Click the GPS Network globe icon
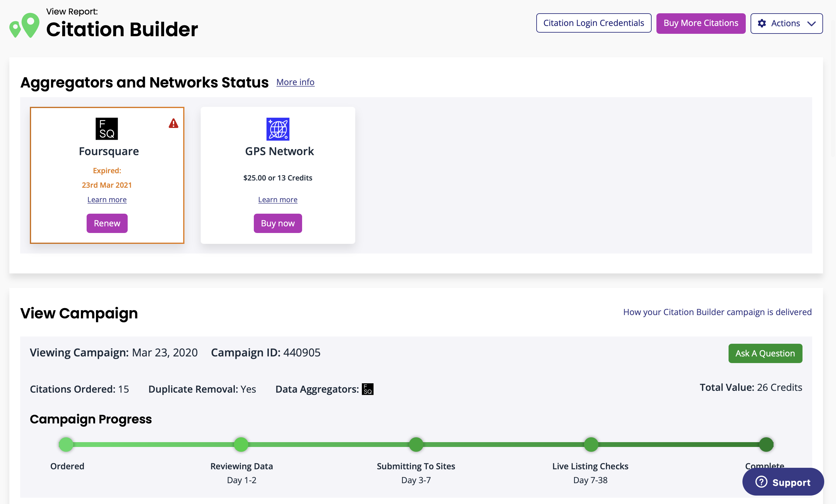This screenshot has width=836, height=504. pos(278,129)
